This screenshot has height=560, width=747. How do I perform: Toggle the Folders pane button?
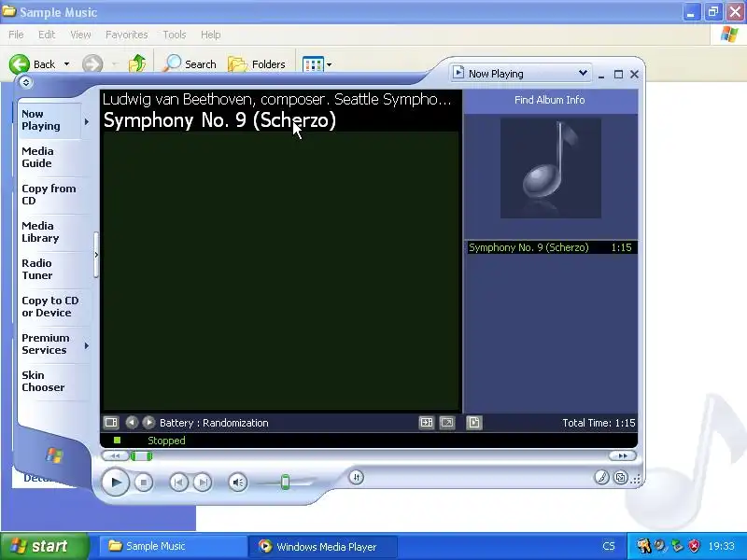[x=256, y=63]
